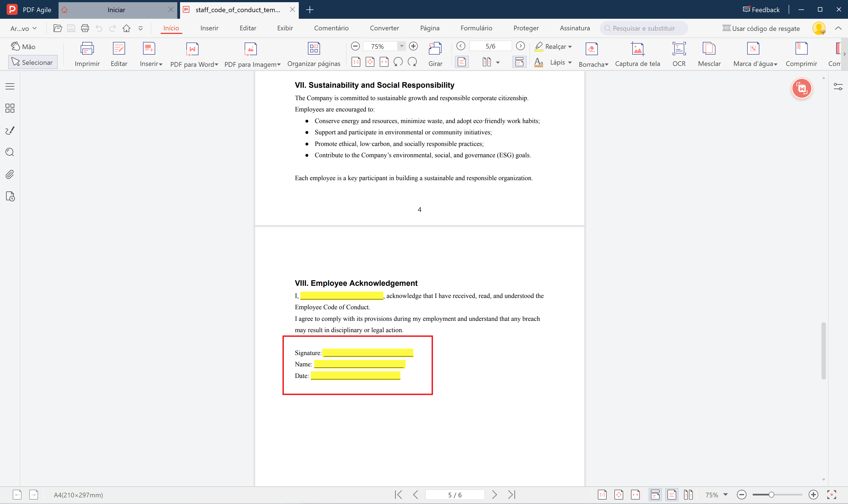Expand the Marca d'água dropdown
This screenshot has width=848, height=504.
coord(775,65)
